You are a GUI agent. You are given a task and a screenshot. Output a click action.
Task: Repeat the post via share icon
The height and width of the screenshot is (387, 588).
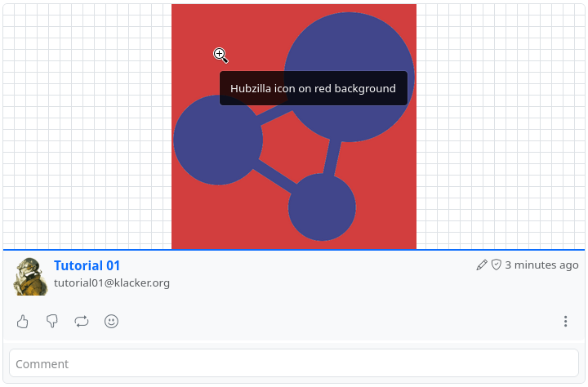(x=82, y=322)
